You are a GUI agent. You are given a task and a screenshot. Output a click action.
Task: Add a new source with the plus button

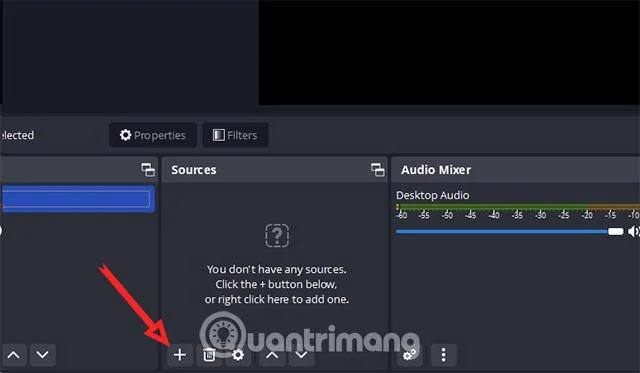coord(180,355)
